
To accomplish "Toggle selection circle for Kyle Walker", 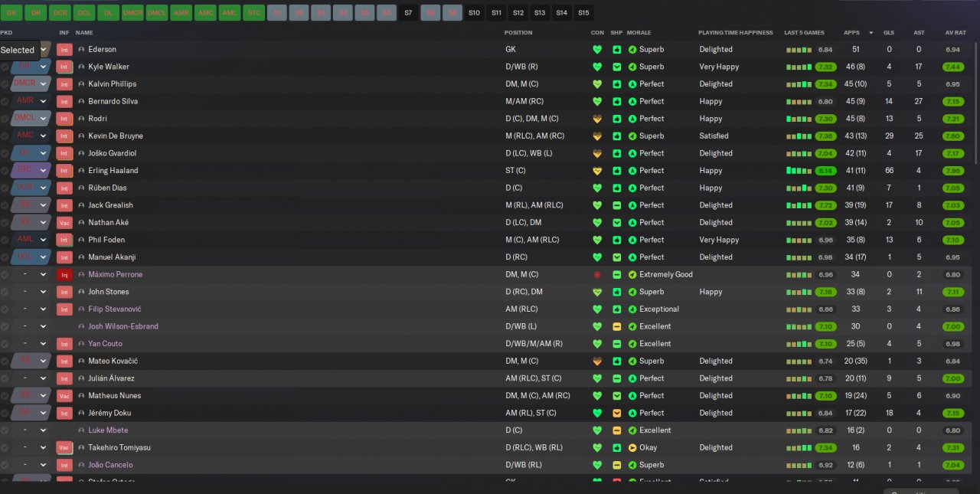I will coord(5,67).
